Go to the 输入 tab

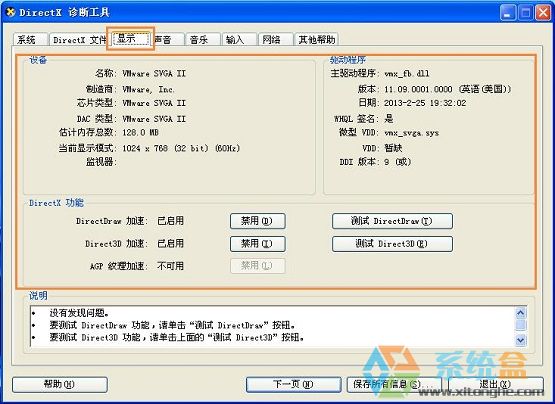(x=239, y=40)
